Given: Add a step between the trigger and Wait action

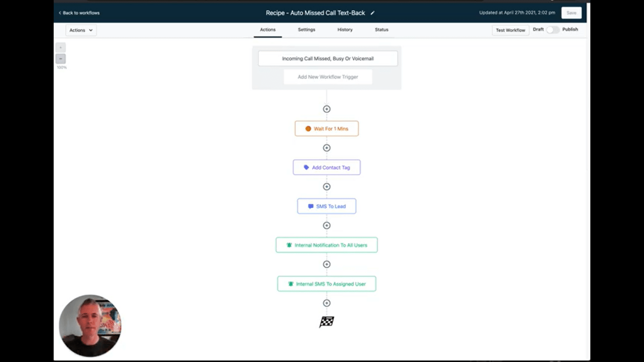Looking at the screenshot, I should 326,109.
